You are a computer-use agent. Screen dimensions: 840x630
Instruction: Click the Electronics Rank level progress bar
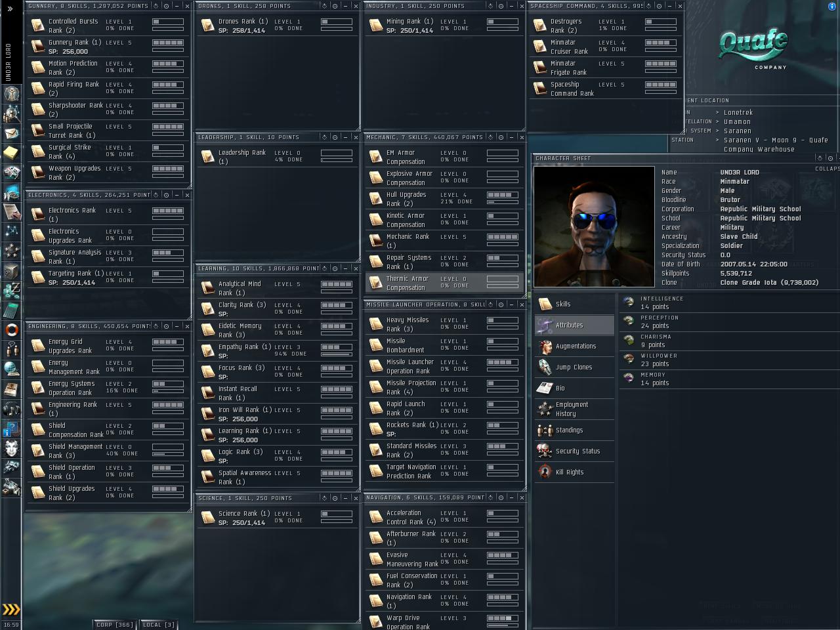coord(168,211)
